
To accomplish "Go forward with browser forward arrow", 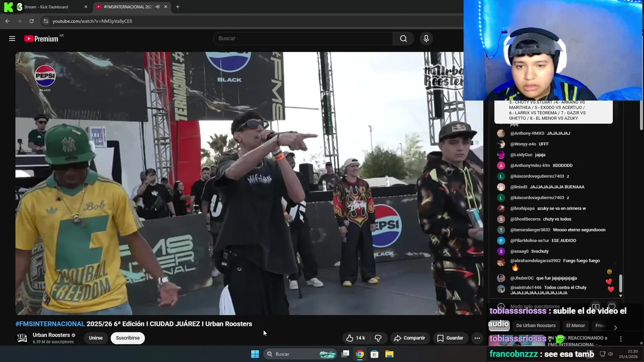I will (x=19, y=21).
